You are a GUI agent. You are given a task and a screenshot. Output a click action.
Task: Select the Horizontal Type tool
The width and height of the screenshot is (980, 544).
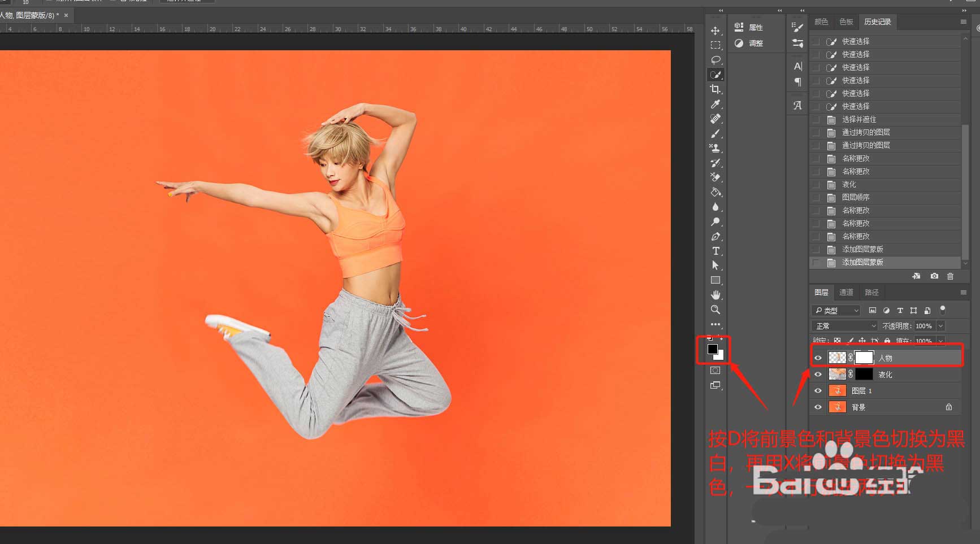tap(716, 251)
